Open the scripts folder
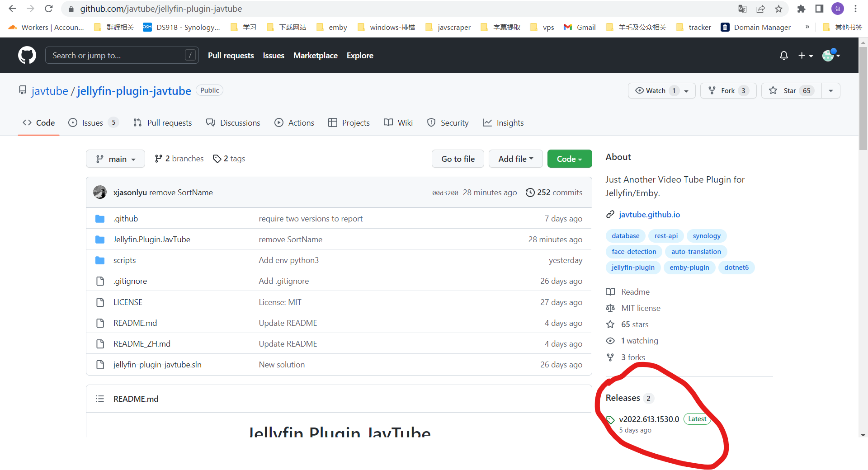The height and width of the screenshot is (470, 868). (x=124, y=260)
